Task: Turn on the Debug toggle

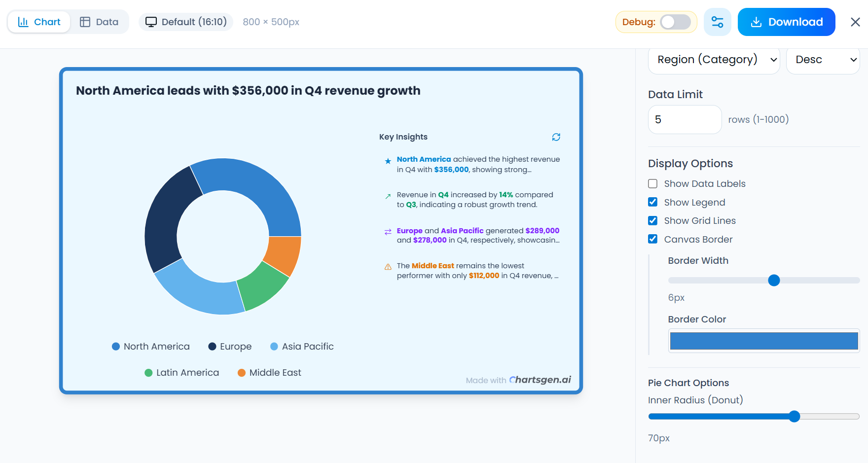Action: (675, 22)
